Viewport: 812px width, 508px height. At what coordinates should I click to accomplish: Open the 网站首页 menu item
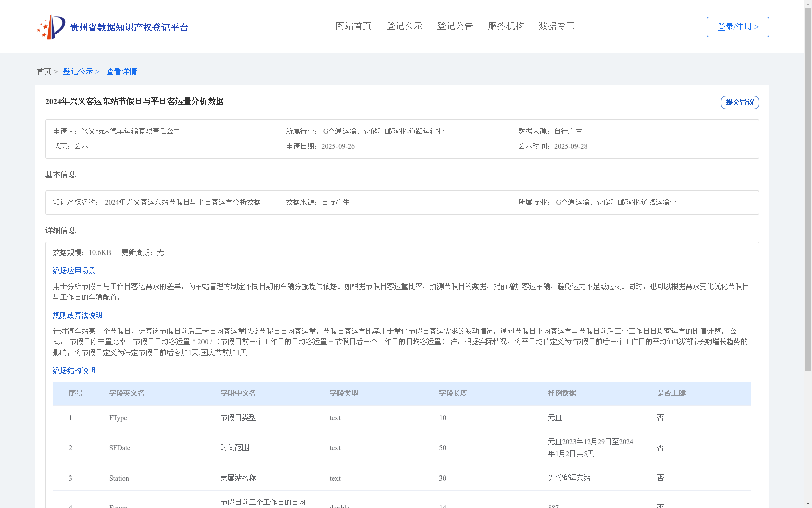(354, 26)
